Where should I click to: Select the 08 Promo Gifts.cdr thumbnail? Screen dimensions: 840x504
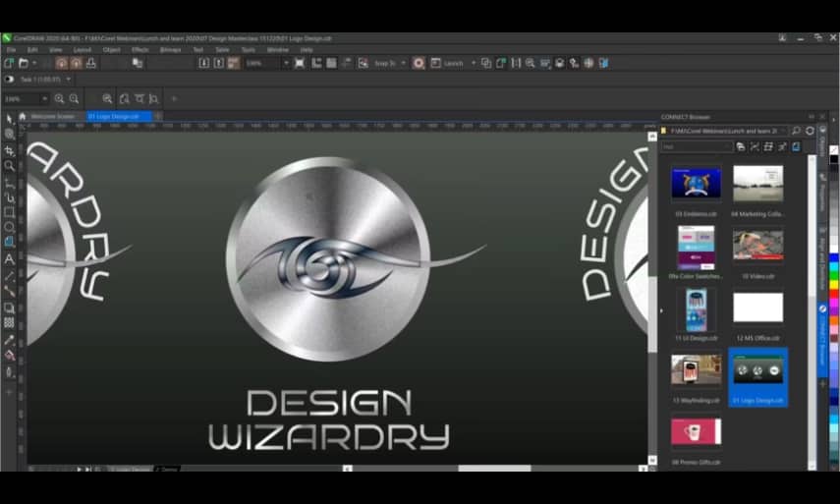(x=696, y=432)
